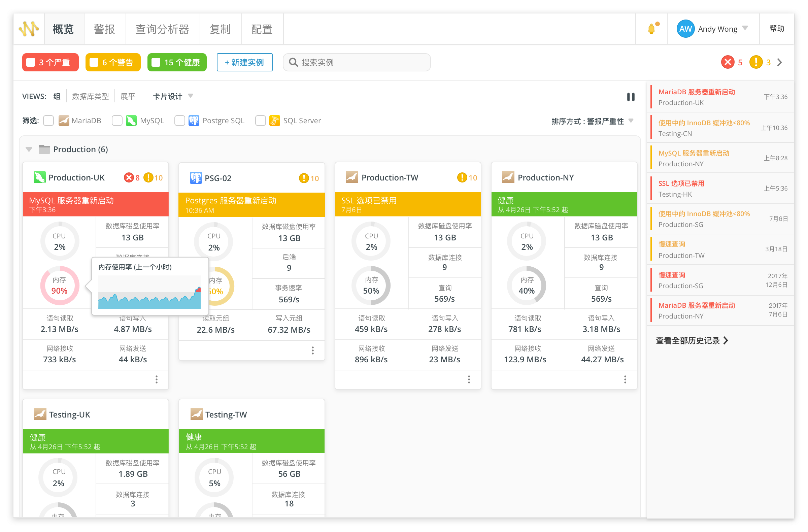Open the three-dot menu on PSG-02 card

pos(313,351)
